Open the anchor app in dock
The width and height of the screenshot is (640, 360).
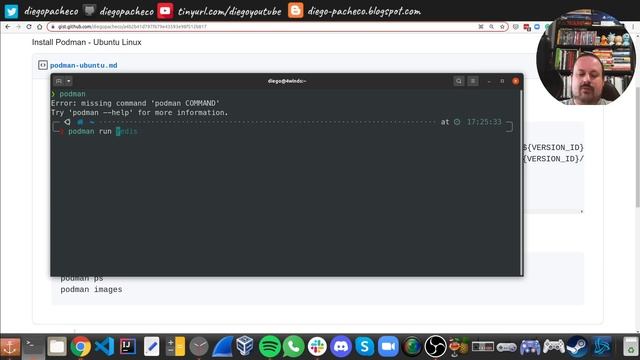[10, 346]
